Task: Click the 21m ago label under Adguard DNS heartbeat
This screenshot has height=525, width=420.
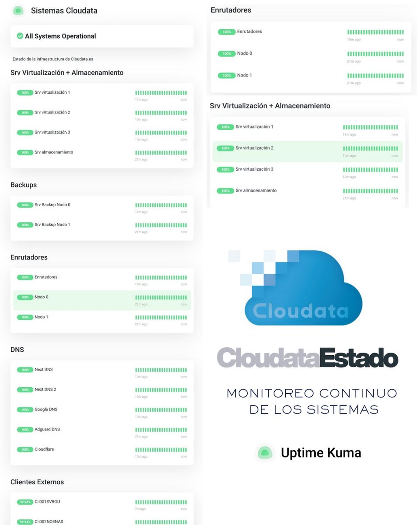Action: coord(141,437)
